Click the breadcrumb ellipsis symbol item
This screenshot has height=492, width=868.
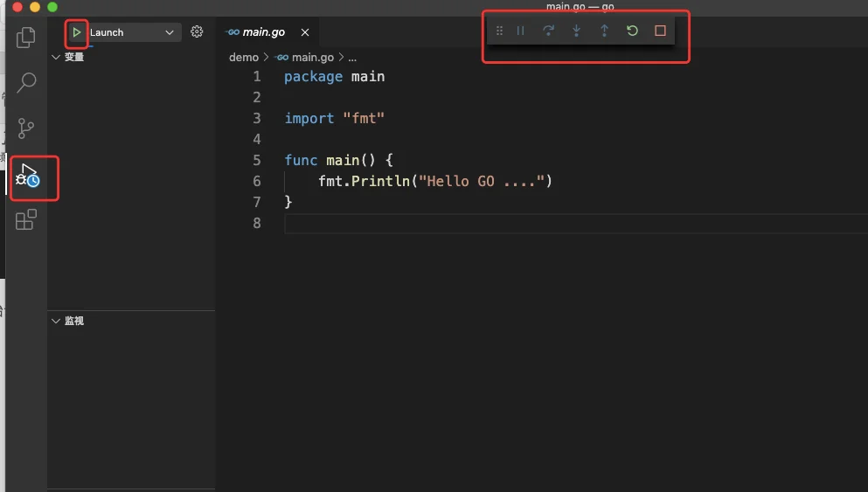pyautogui.click(x=352, y=57)
